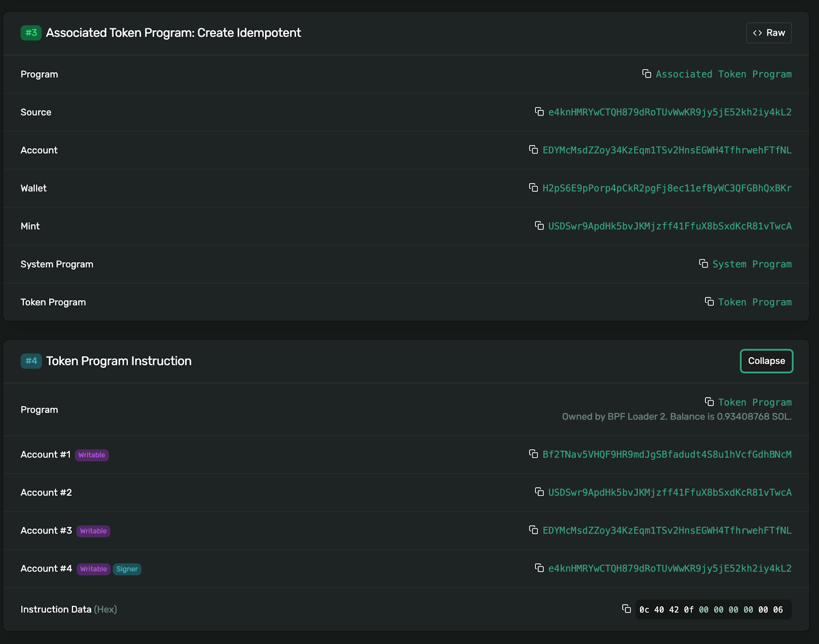
Task: Copy the Account #3 address in instruction #4
Action: 533,530
